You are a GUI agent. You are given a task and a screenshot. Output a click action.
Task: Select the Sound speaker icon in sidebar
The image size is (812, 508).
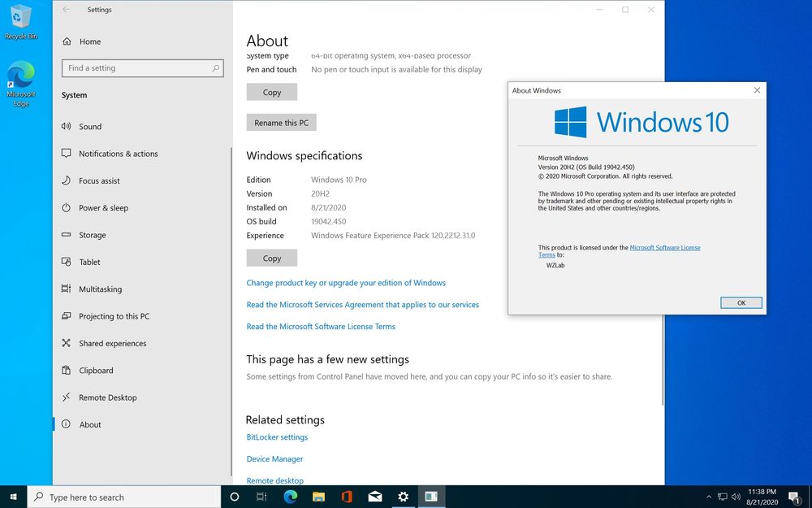[67, 126]
